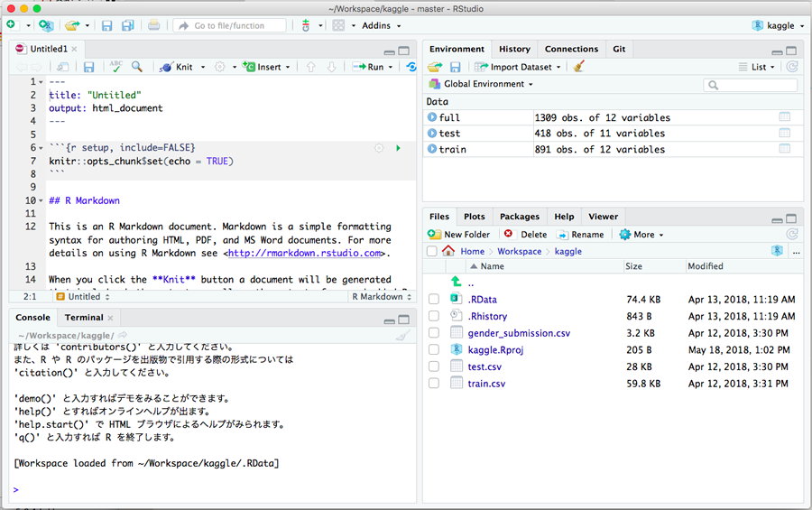Collapse the setup chunk fold arrow on line 6

point(41,148)
